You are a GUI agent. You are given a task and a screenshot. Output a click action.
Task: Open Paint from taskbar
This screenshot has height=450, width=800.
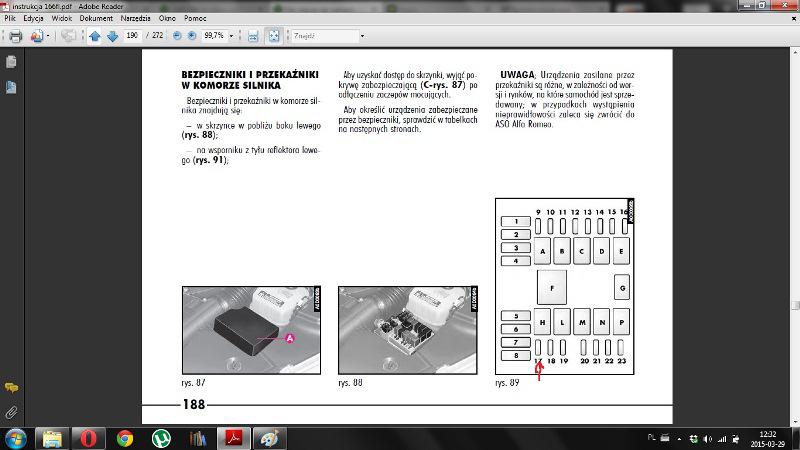270,439
